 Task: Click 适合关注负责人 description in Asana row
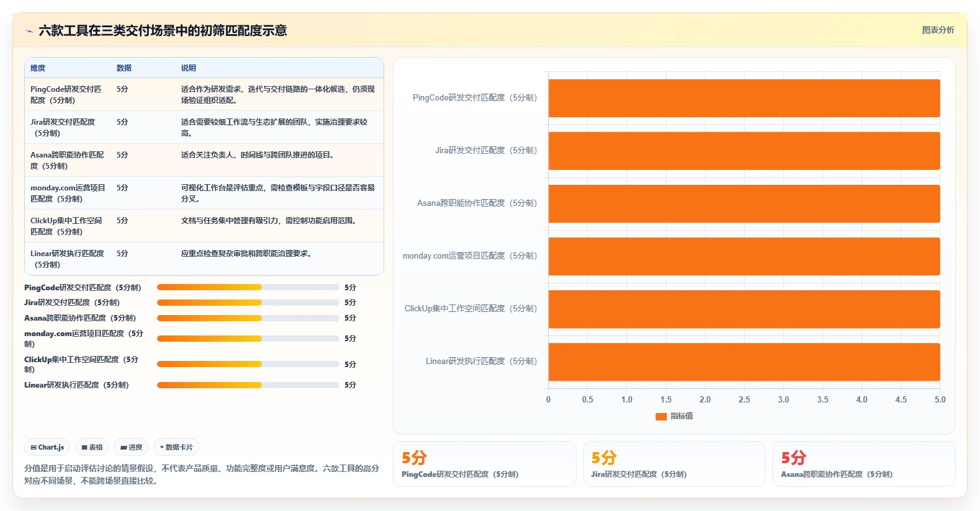pos(259,155)
